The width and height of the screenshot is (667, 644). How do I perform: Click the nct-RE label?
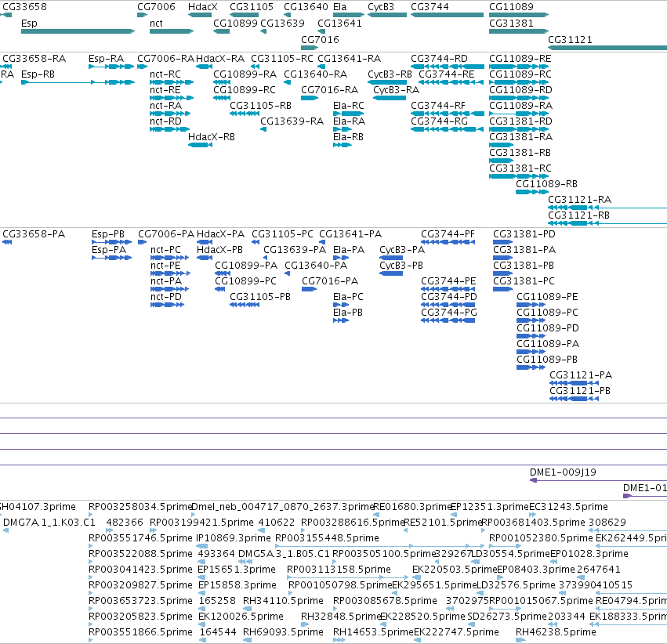pos(165,90)
